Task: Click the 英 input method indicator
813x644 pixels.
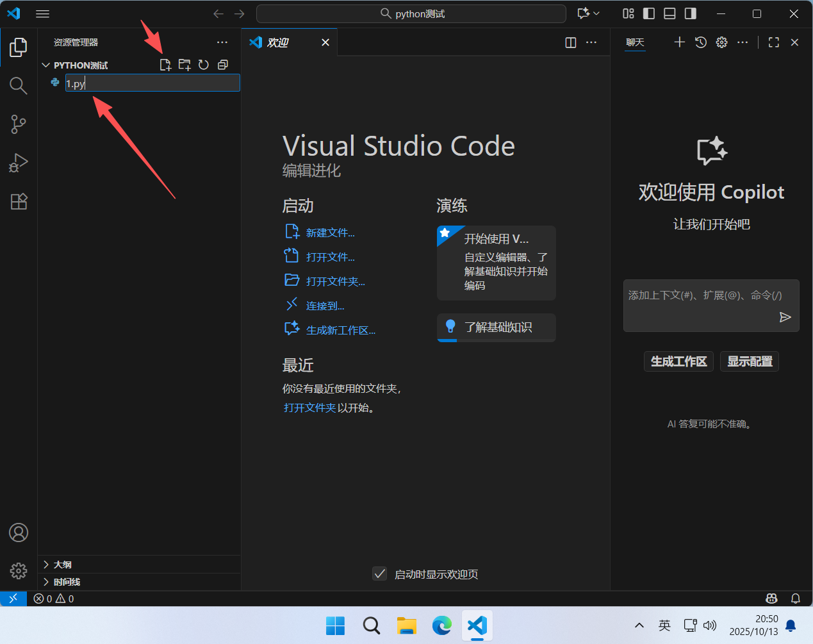Action: (664, 625)
